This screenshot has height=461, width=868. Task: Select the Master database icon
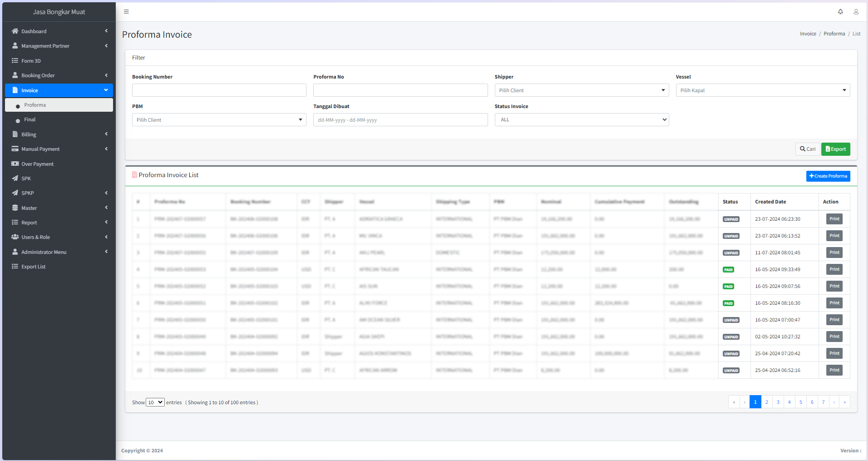pos(15,208)
